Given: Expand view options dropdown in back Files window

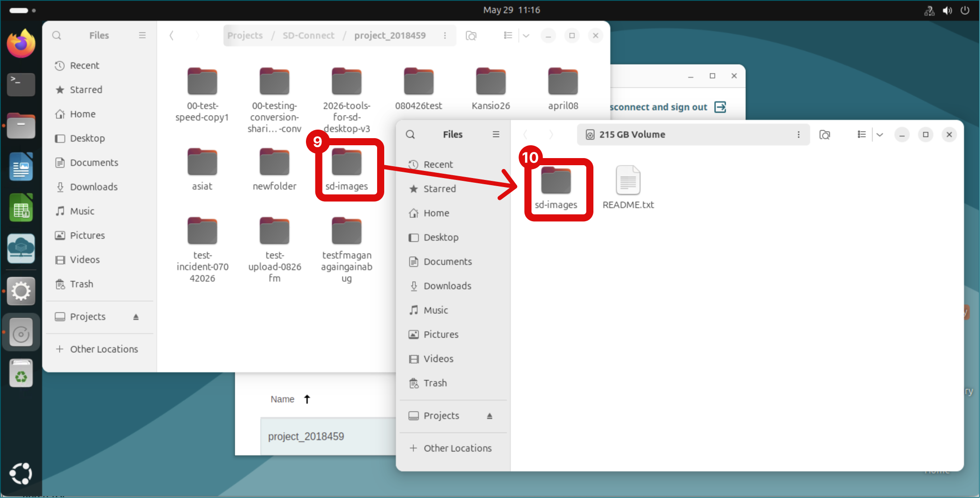Looking at the screenshot, I should coord(526,36).
